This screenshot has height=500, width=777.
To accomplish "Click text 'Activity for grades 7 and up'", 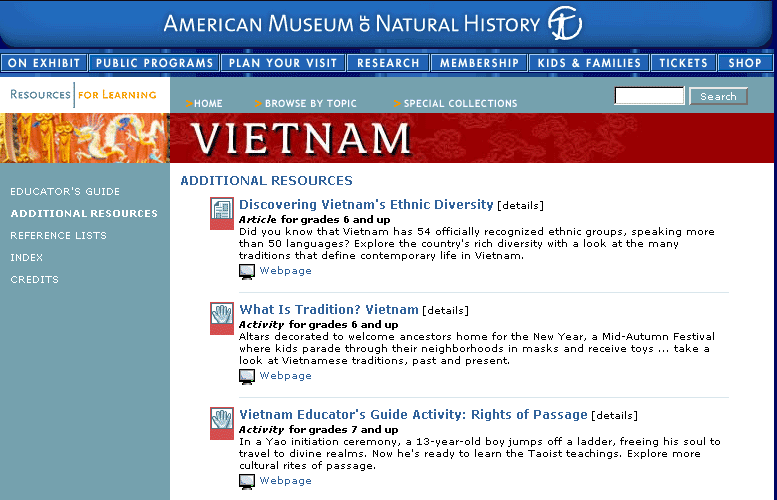I will [318, 430].
